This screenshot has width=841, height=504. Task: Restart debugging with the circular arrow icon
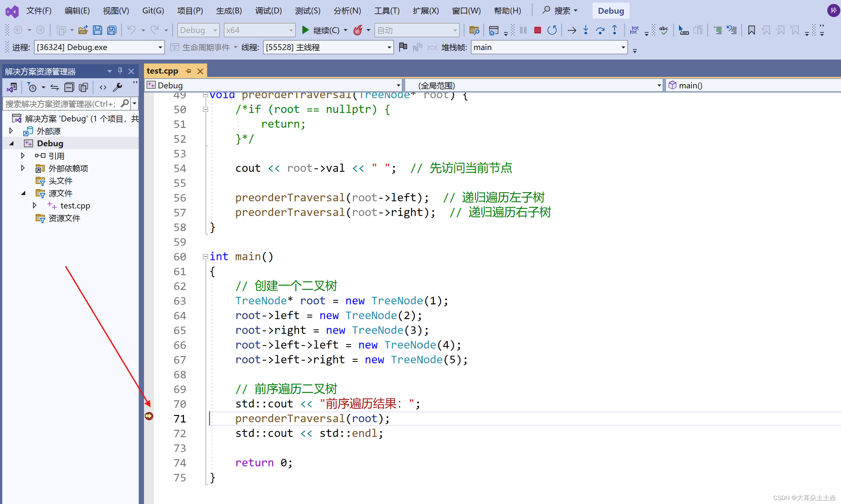pos(552,30)
